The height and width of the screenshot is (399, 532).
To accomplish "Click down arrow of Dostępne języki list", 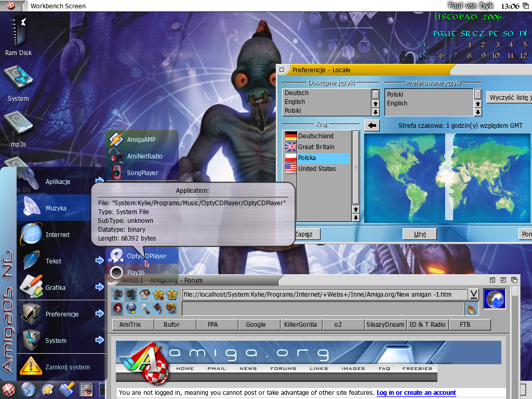I will [376, 112].
